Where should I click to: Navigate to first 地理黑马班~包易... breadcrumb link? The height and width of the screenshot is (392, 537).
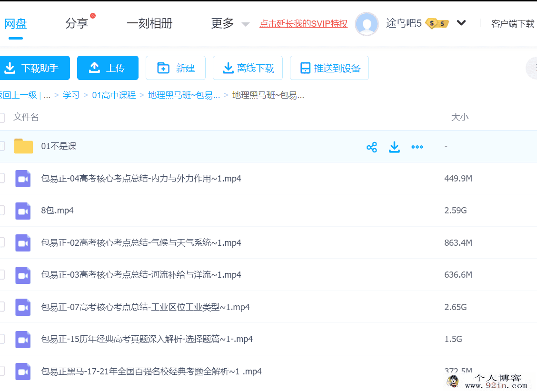[184, 95]
